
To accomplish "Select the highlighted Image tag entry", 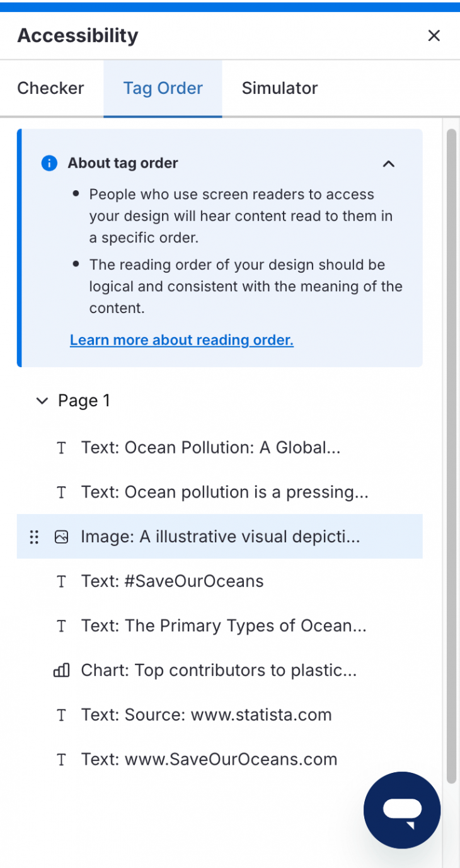I will 220,536.
